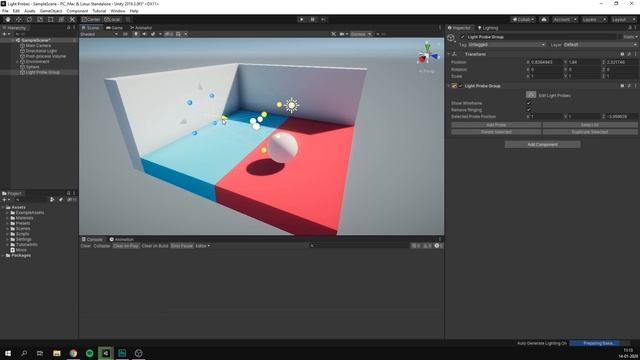Select the Hand tool in the toolbar

[x=8, y=19]
